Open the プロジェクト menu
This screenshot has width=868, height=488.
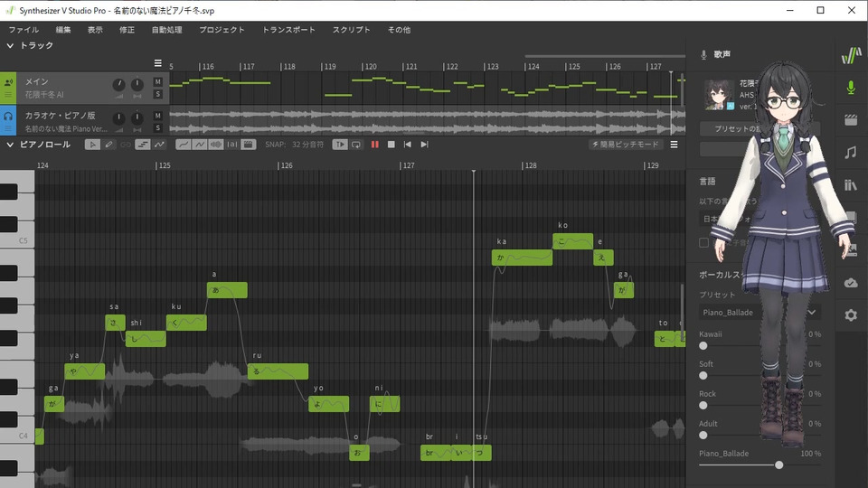(222, 30)
